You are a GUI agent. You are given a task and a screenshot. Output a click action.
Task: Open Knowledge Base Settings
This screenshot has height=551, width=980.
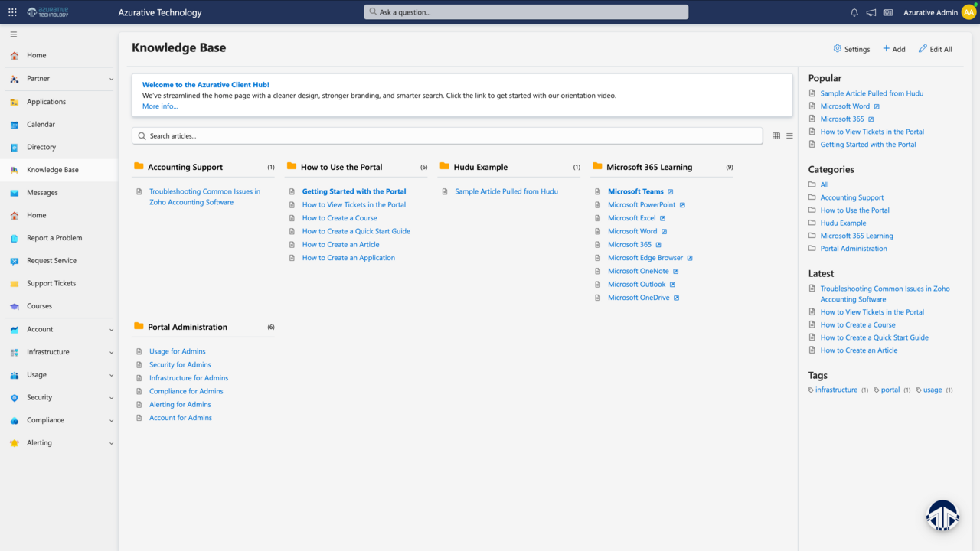(851, 49)
